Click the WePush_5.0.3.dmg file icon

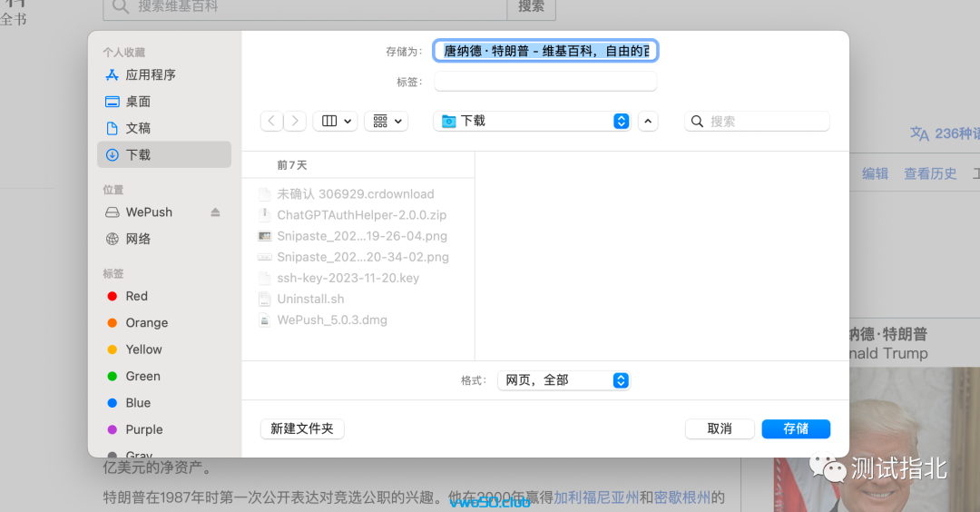264,320
